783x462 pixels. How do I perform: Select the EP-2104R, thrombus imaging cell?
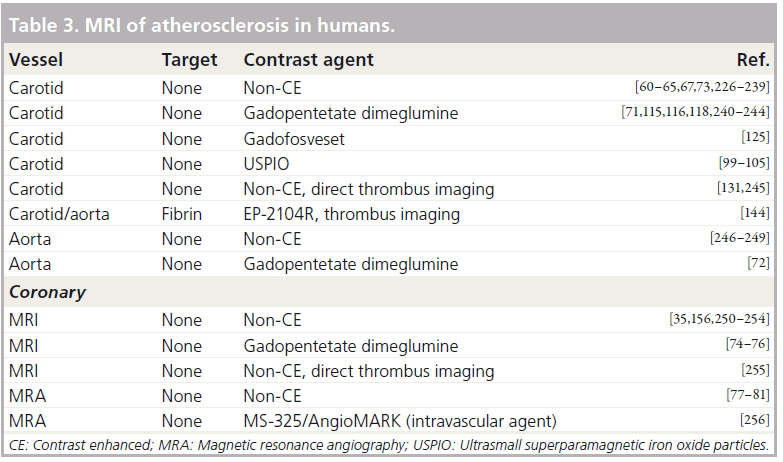click(x=352, y=214)
